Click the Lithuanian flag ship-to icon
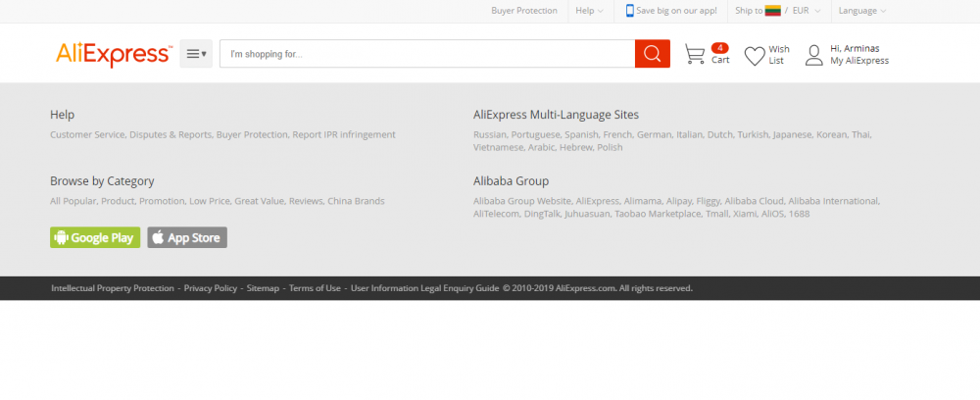 [x=773, y=11]
